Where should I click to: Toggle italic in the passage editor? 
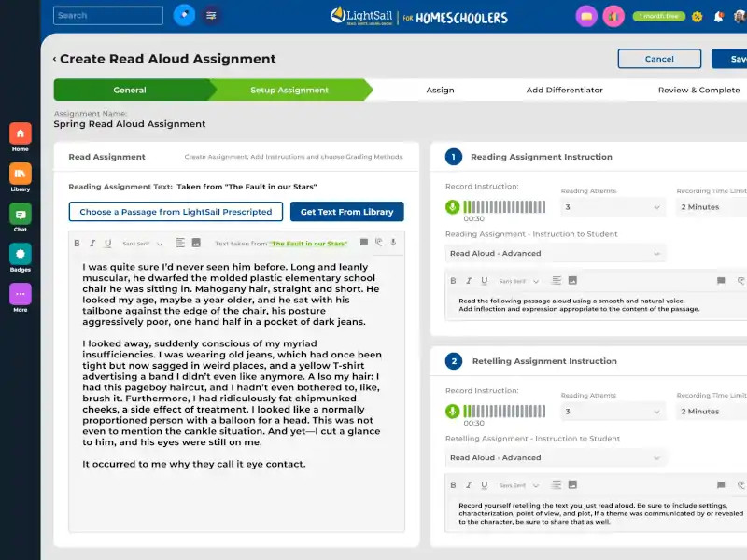[93, 243]
